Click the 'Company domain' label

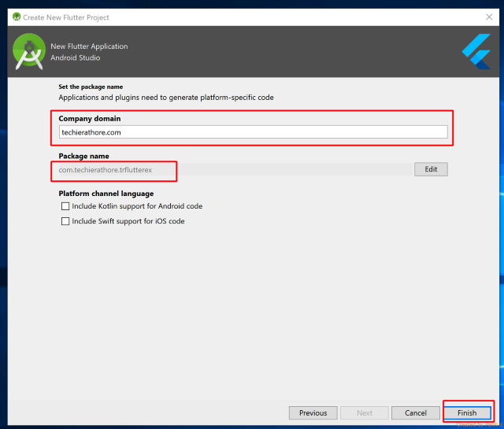[90, 118]
